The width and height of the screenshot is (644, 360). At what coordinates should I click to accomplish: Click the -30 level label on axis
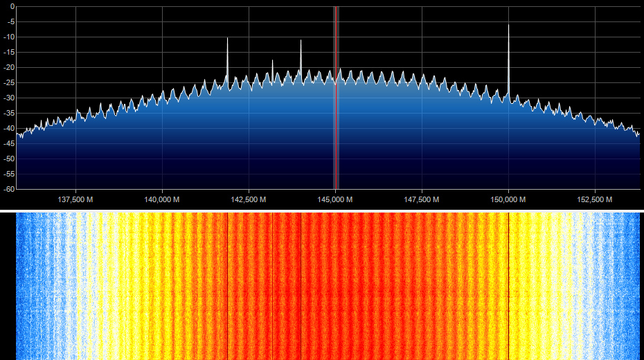point(9,98)
